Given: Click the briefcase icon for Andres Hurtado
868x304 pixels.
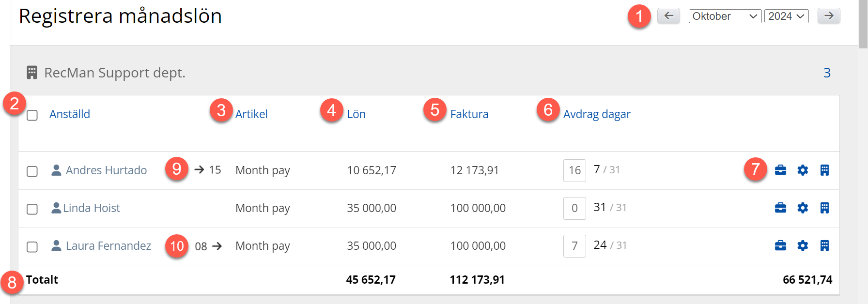Looking at the screenshot, I should [x=780, y=170].
